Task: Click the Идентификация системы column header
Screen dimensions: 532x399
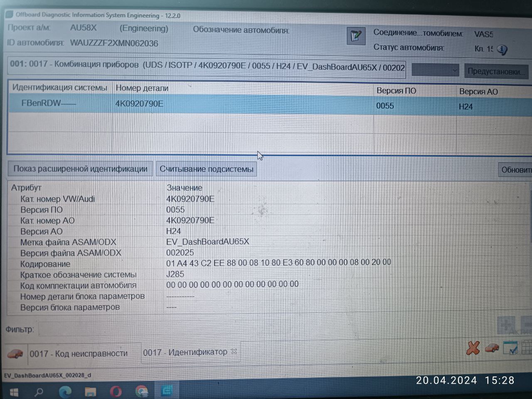Action: [59, 88]
